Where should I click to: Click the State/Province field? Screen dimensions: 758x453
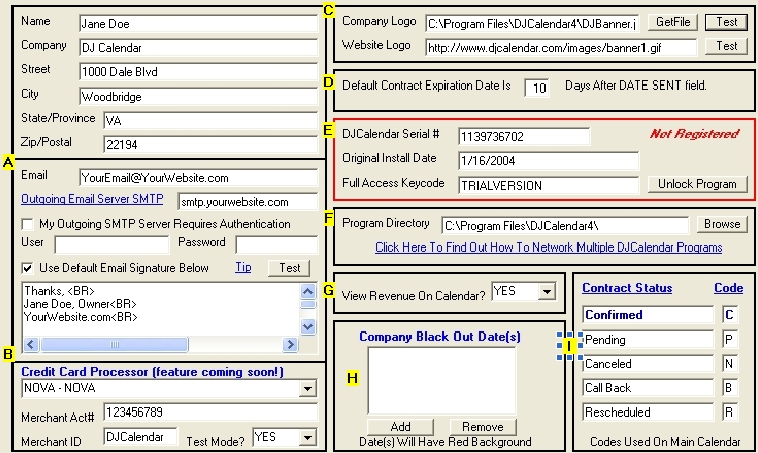click(x=210, y=120)
